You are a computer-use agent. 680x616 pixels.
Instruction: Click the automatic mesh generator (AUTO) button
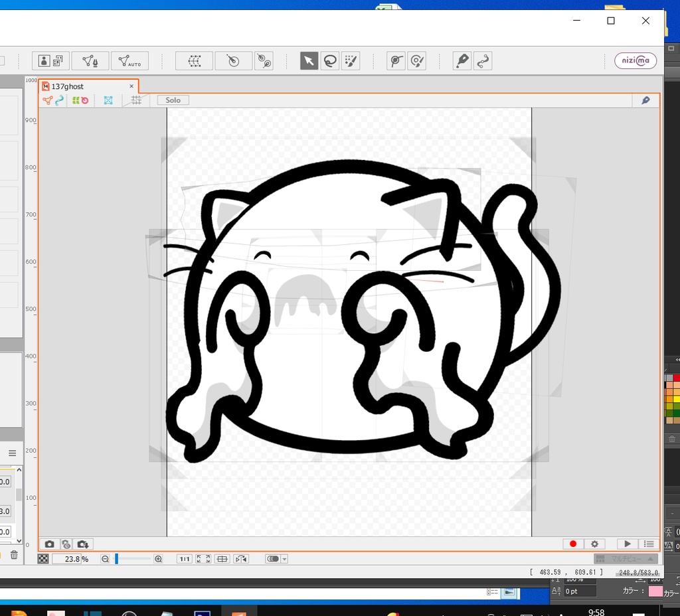[129, 60]
